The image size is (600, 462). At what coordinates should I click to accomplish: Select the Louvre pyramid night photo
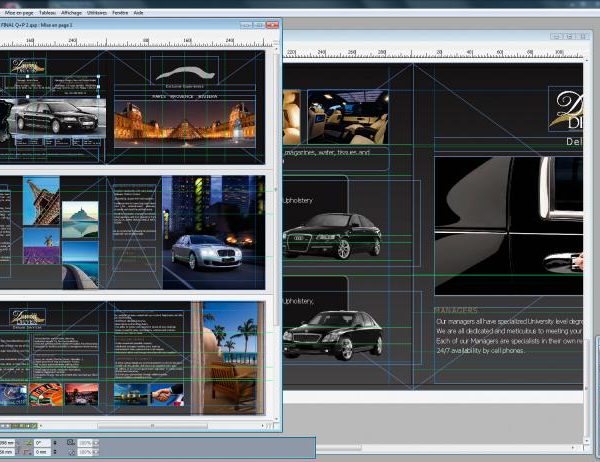coord(185,124)
